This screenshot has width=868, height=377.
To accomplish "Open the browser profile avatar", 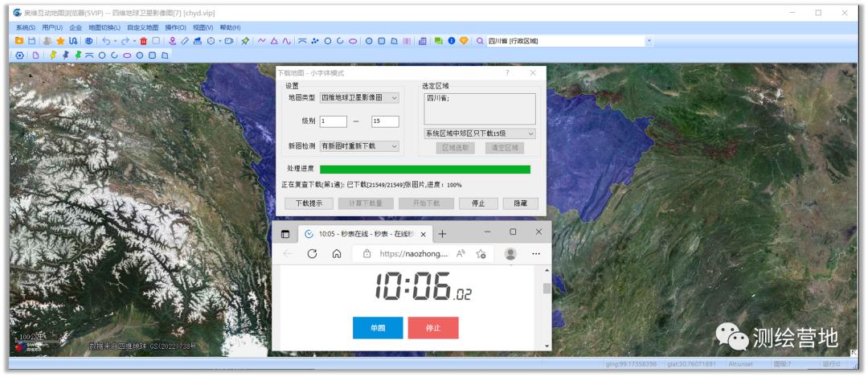I will tap(510, 253).
